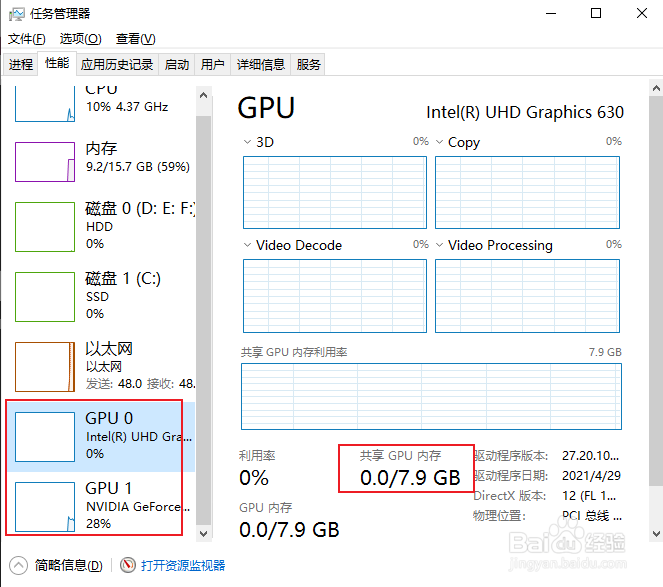Click the Open Resource Monitor link

(183, 566)
